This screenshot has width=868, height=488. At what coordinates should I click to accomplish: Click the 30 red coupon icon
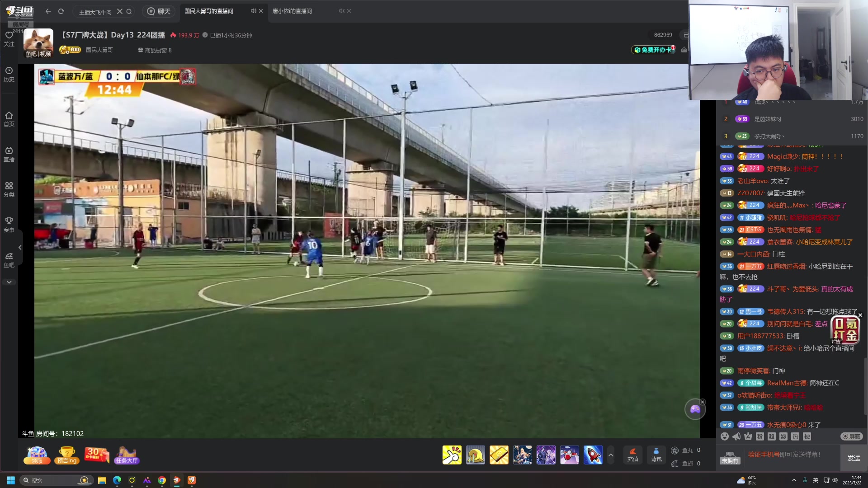[x=97, y=455]
